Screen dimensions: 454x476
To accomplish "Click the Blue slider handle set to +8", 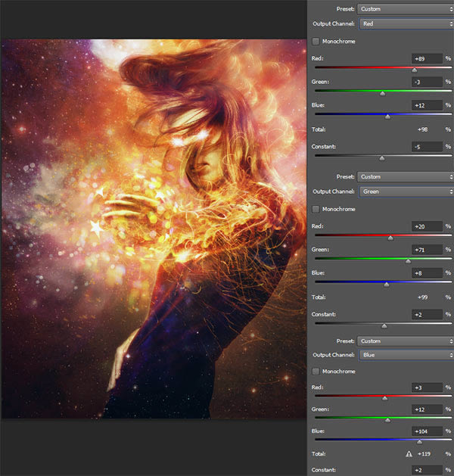I will 387,285.
